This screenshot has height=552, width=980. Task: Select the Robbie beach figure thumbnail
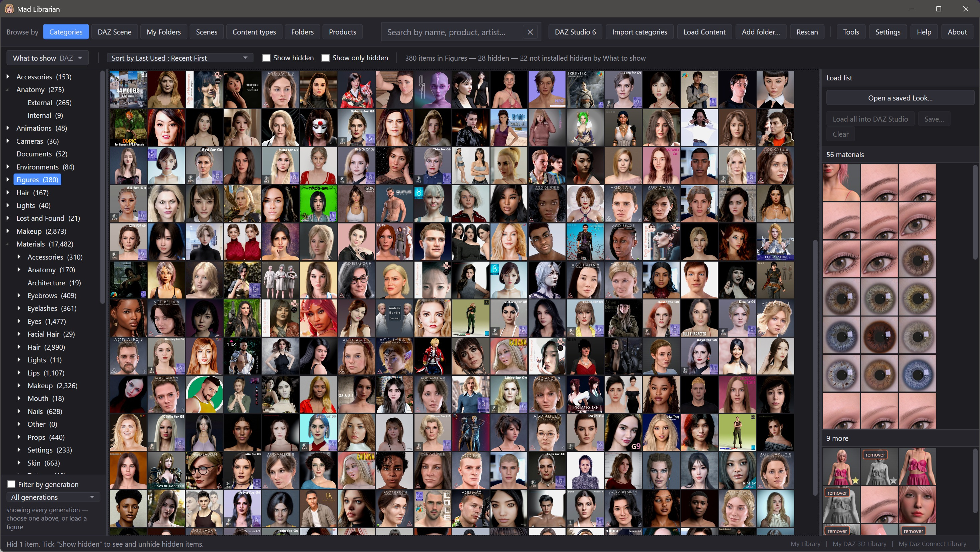pyautogui.click(x=509, y=128)
